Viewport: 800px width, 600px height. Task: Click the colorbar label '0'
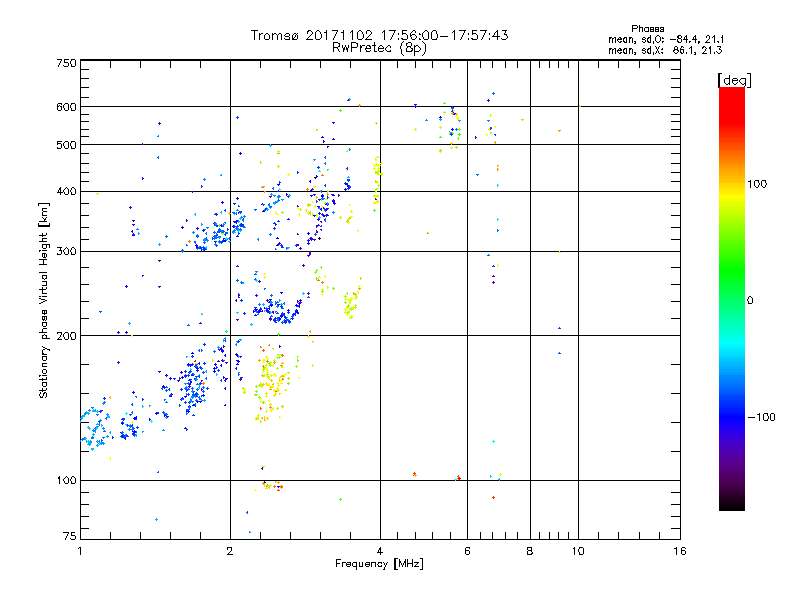[x=750, y=300]
